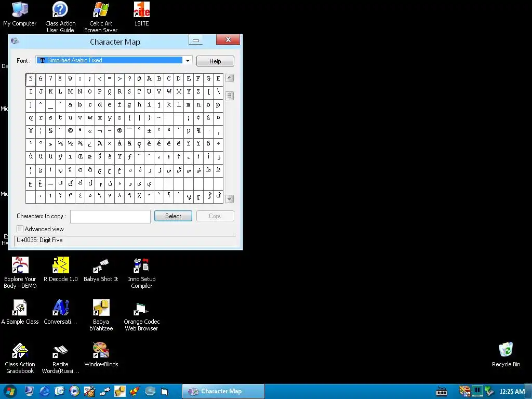Launch Inno Setup Compiler shortcut
This screenshot has height=399, width=532.
click(141, 272)
